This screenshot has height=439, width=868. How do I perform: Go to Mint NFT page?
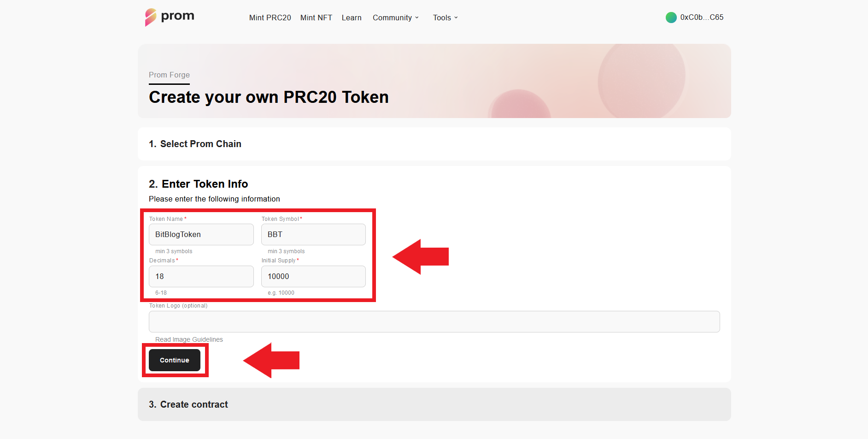click(x=316, y=18)
